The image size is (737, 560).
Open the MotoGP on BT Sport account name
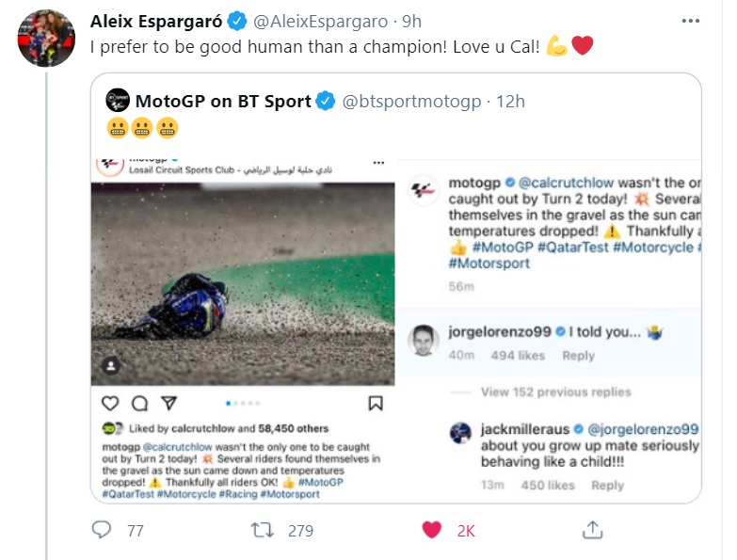(x=223, y=101)
